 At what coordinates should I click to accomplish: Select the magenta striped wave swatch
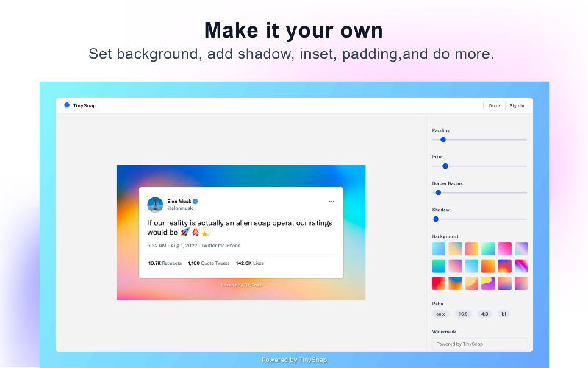coord(521,266)
